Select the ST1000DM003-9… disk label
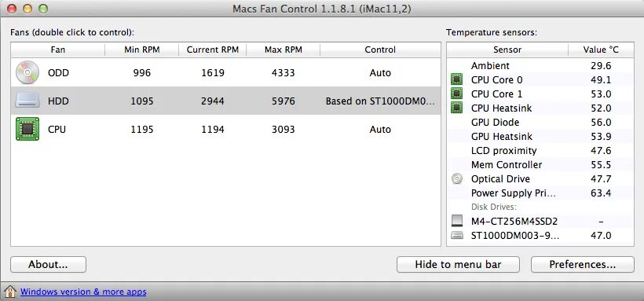The width and height of the screenshot is (644, 301). 515,236
